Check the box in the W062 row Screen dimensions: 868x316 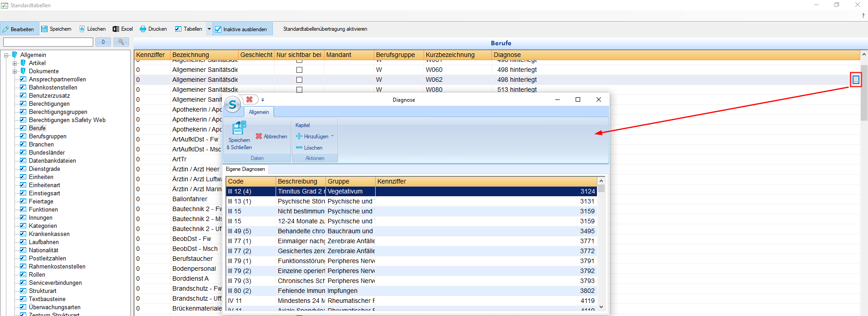(299, 80)
